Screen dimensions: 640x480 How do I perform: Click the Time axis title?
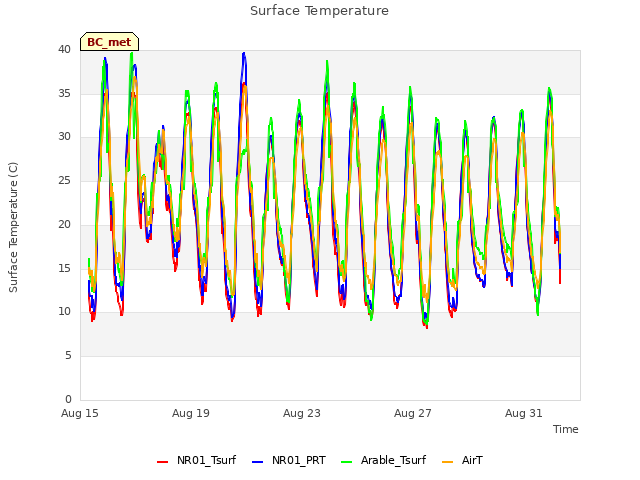(x=566, y=429)
